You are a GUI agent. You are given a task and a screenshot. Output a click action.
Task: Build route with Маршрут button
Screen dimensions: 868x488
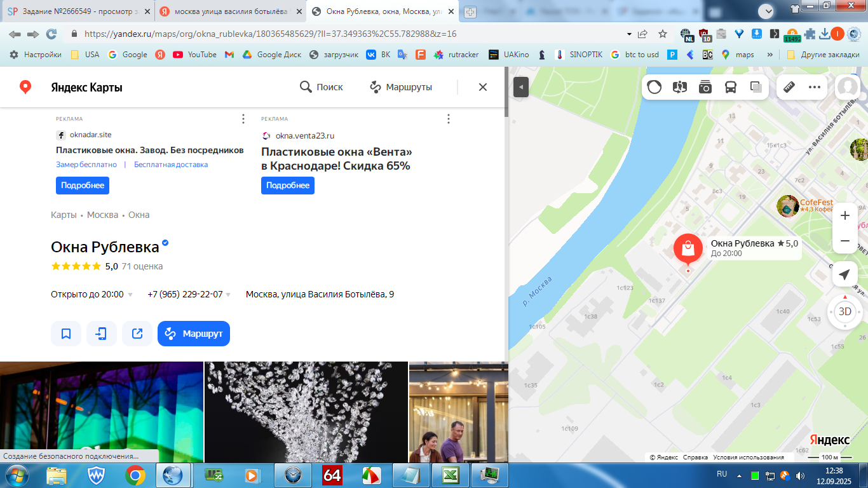(x=194, y=334)
